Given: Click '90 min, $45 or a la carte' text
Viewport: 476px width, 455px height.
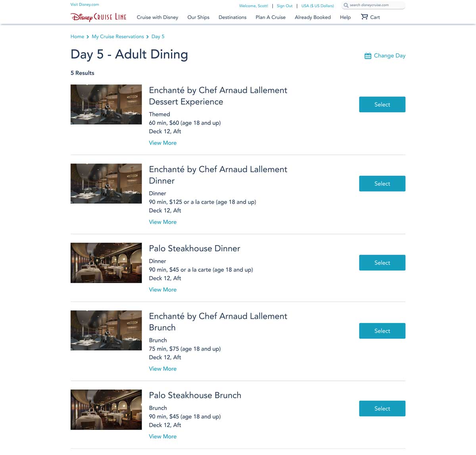Looking at the screenshot, I should coord(180,270).
